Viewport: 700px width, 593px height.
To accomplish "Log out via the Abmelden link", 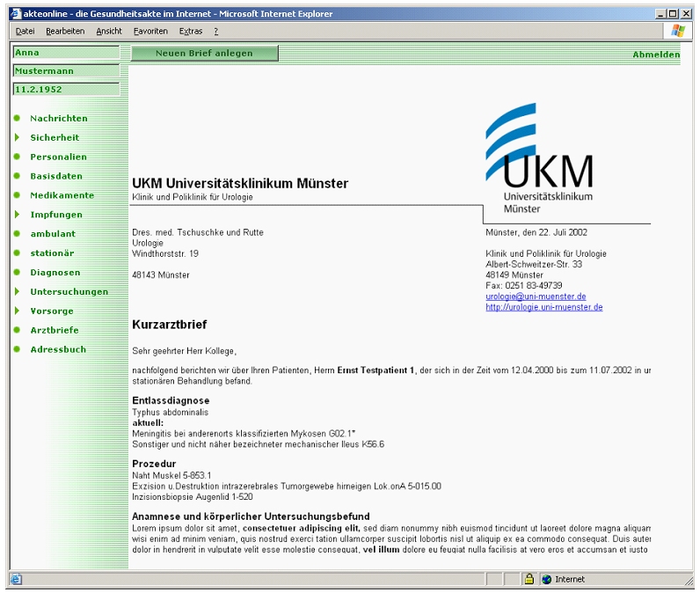I will click(x=656, y=55).
